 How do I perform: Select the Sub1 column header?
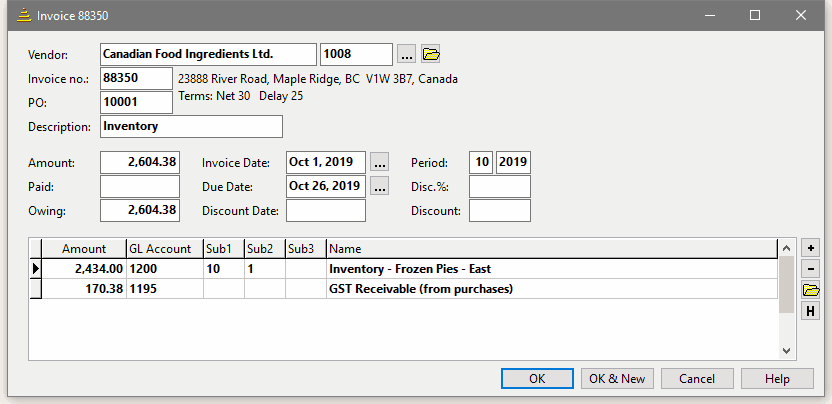[223, 248]
